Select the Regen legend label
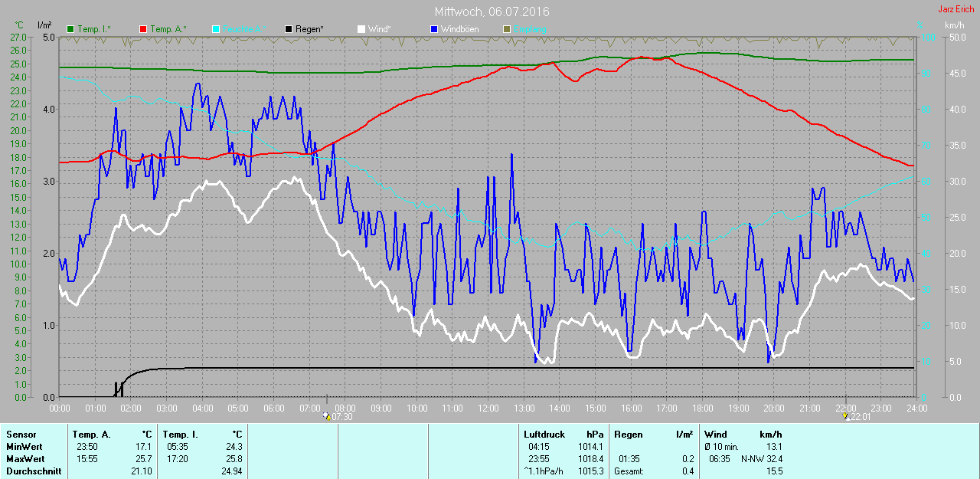980x479 pixels. [309, 29]
